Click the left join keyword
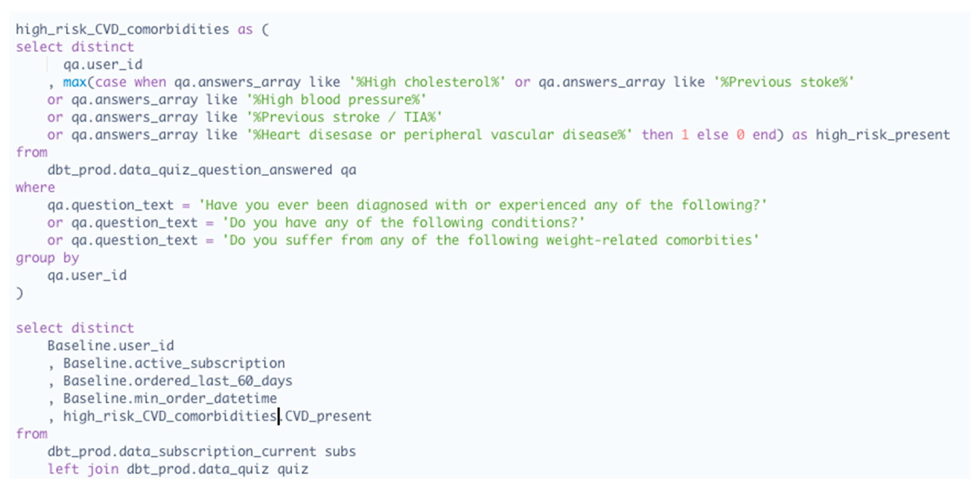Screen dimensions: 980x490 coord(83,469)
